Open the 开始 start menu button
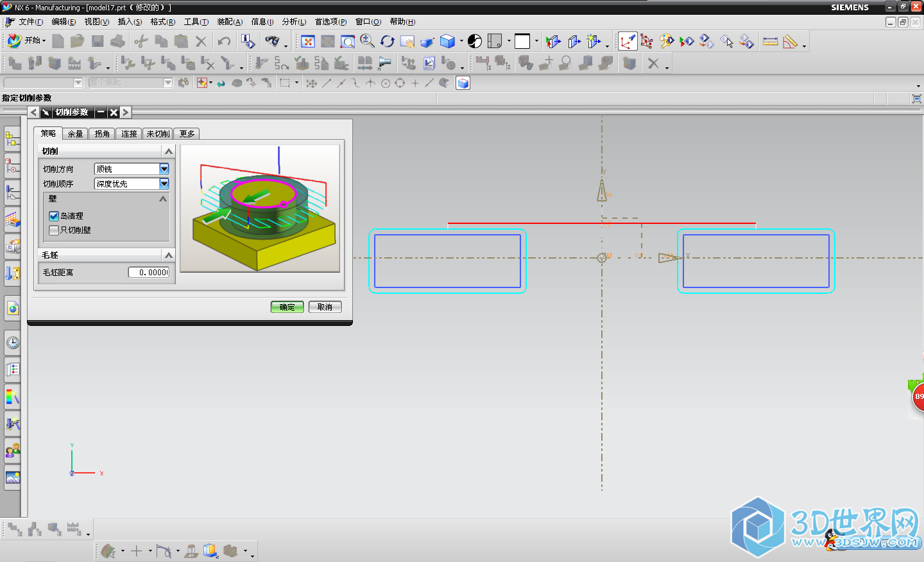The width and height of the screenshot is (924, 562). point(26,40)
